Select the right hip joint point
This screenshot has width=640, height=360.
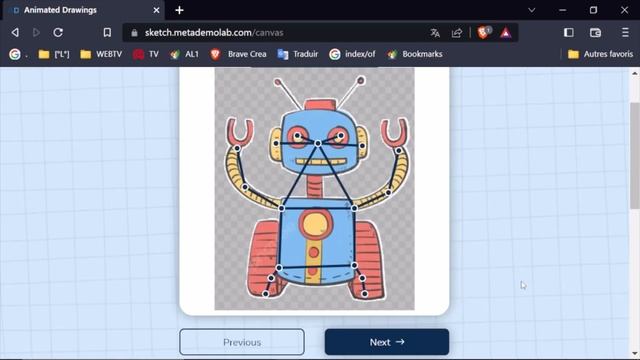(354, 265)
